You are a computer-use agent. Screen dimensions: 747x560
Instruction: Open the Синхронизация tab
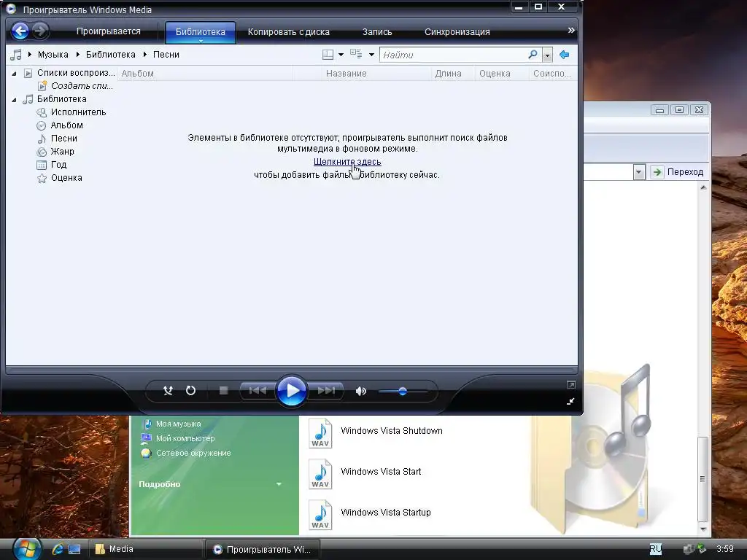pyautogui.click(x=457, y=32)
